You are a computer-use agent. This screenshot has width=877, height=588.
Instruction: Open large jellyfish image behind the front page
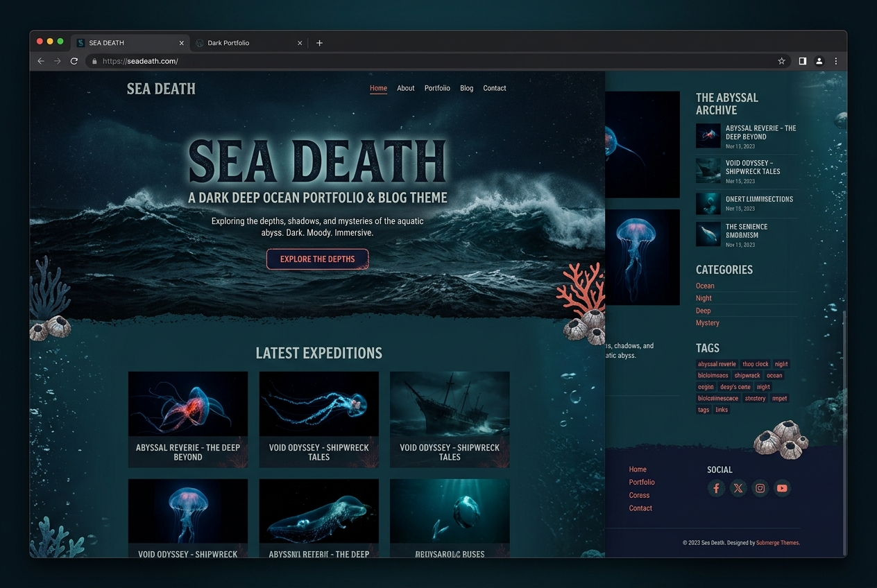pos(642,257)
